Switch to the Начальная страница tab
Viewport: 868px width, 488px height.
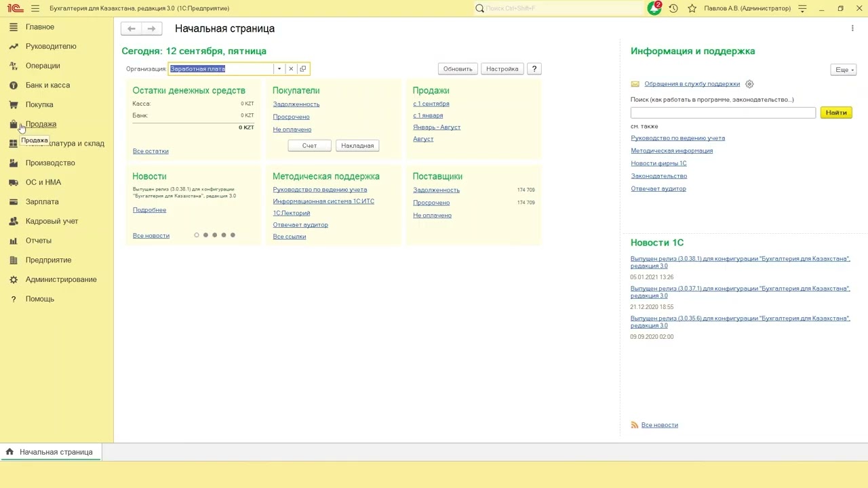(50, 452)
